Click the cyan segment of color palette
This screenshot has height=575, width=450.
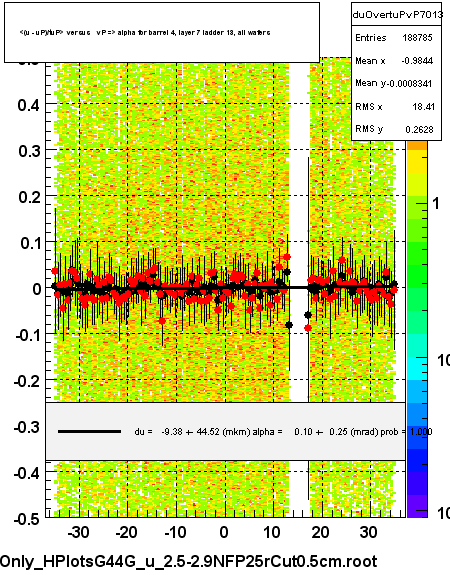point(417,369)
